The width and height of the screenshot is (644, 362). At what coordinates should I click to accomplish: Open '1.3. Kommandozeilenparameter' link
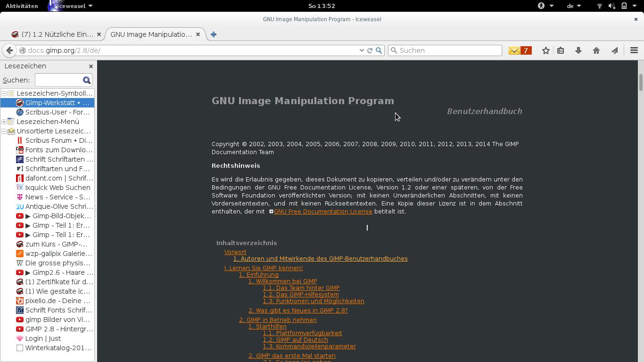point(309,346)
